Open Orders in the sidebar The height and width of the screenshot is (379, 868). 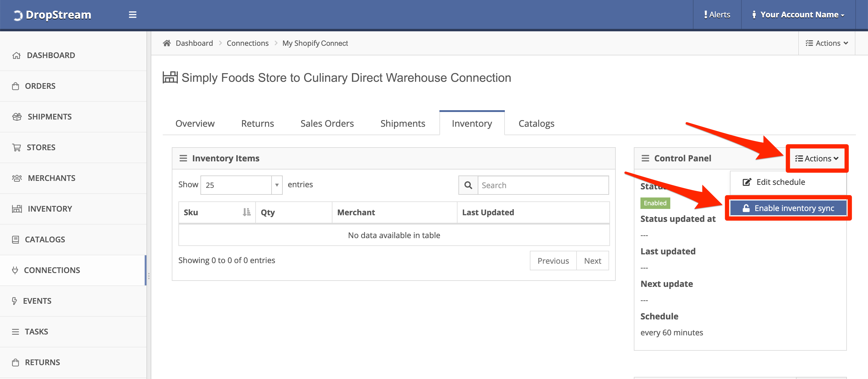[x=73, y=86]
